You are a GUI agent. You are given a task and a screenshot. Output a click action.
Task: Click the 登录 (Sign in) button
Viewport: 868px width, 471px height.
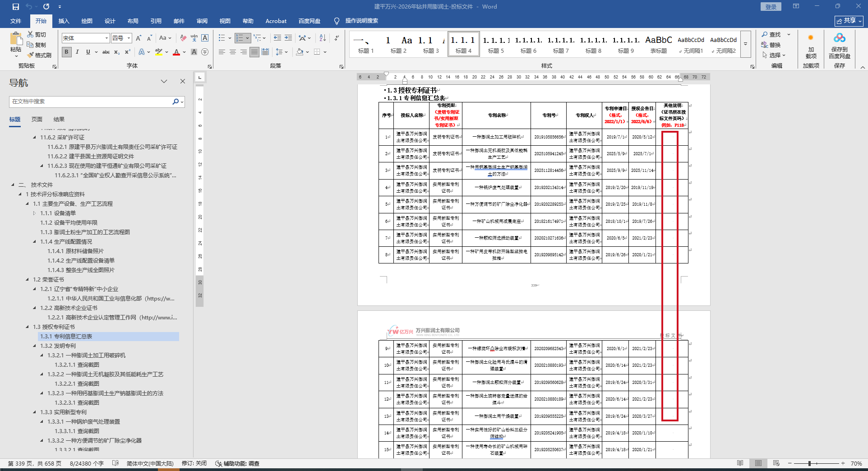771,7
